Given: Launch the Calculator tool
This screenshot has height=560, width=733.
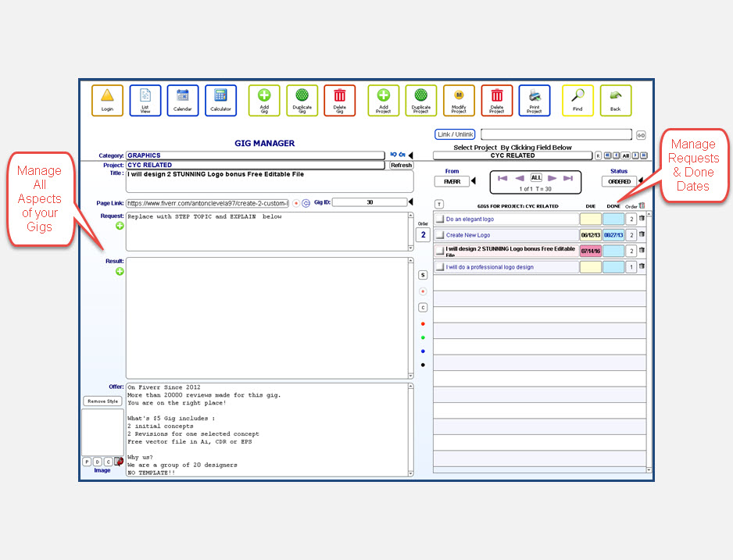Looking at the screenshot, I should coord(220,96).
